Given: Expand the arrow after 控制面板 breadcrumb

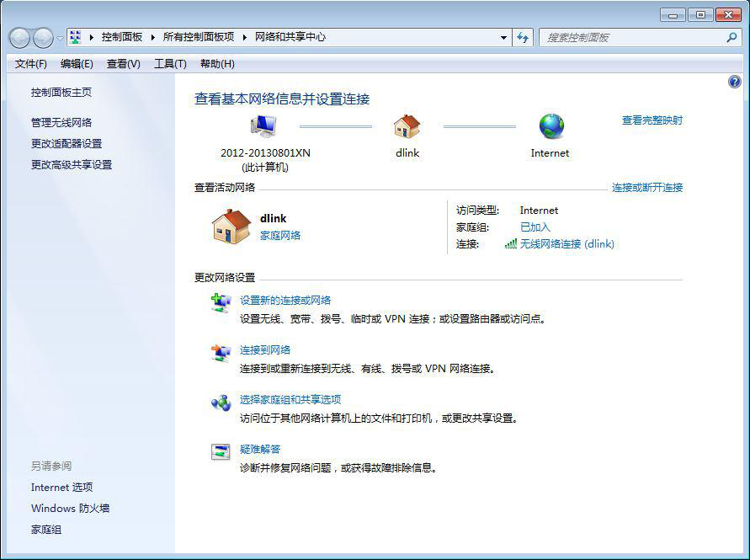Looking at the screenshot, I should tap(151, 37).
